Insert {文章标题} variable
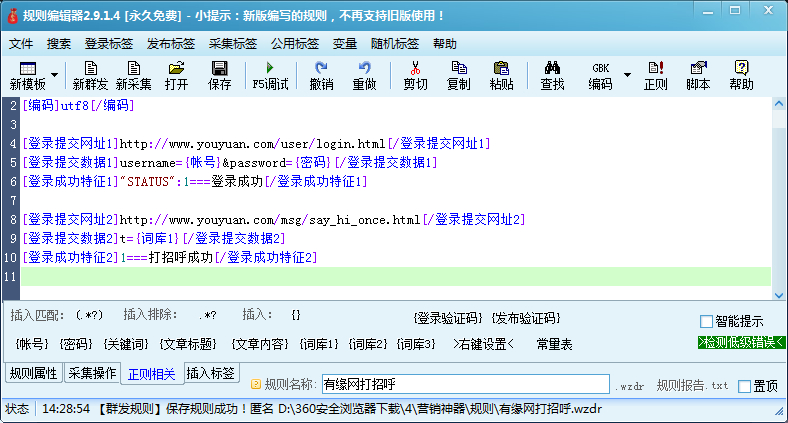 (x=188, y=344)
